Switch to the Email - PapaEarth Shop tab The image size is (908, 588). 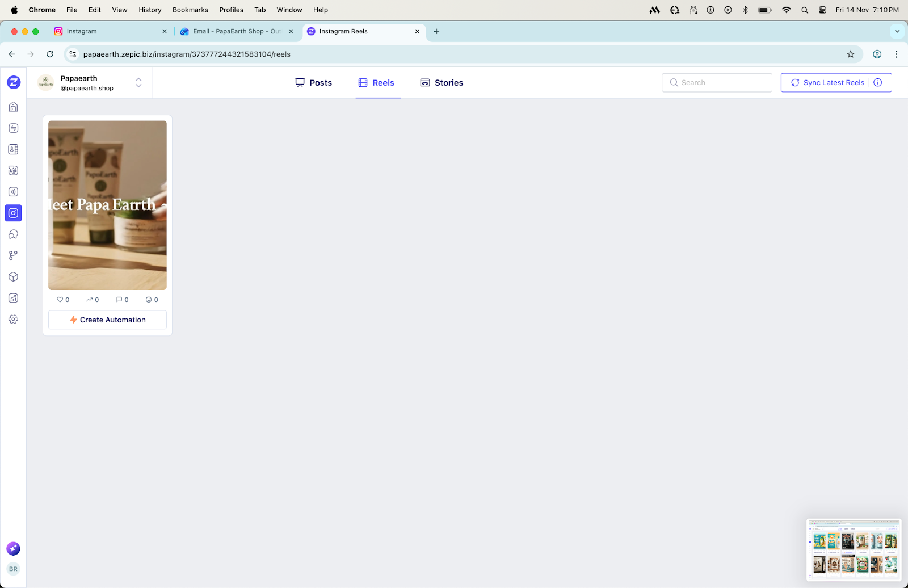(x=237, y=31)
